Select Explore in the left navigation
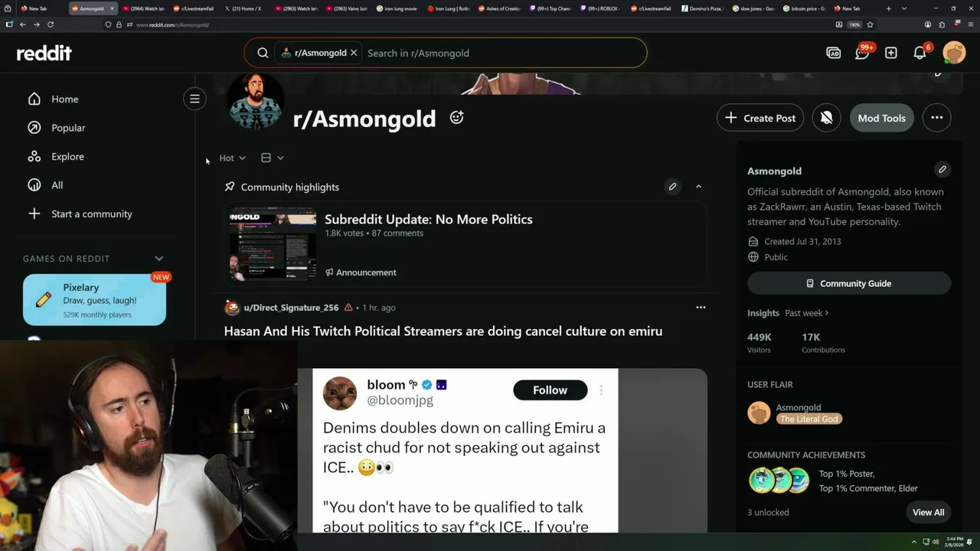The width and height of the screenshot is (980, 551). pos(67,156)
